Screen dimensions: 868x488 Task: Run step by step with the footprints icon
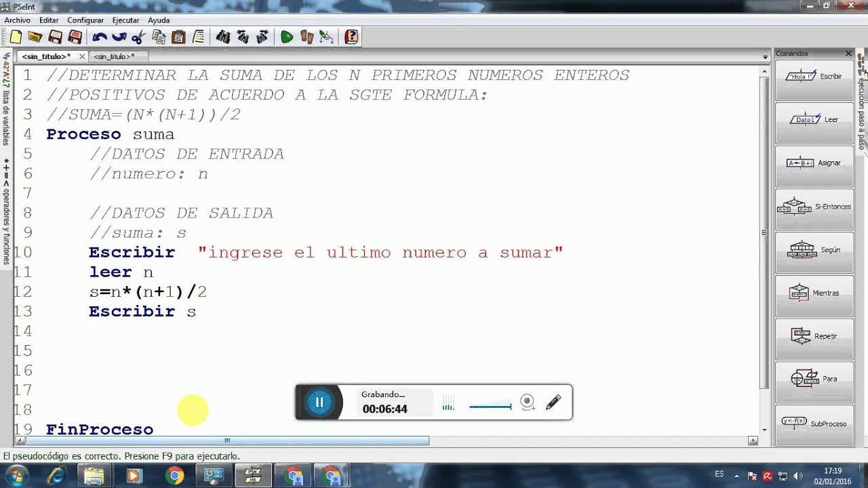307,37
